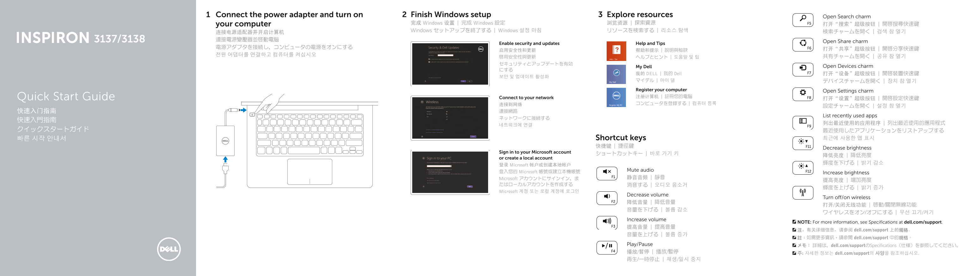
Task: Click the 'INSPIRON 3137/3138' title
Action: click(81, 38)
